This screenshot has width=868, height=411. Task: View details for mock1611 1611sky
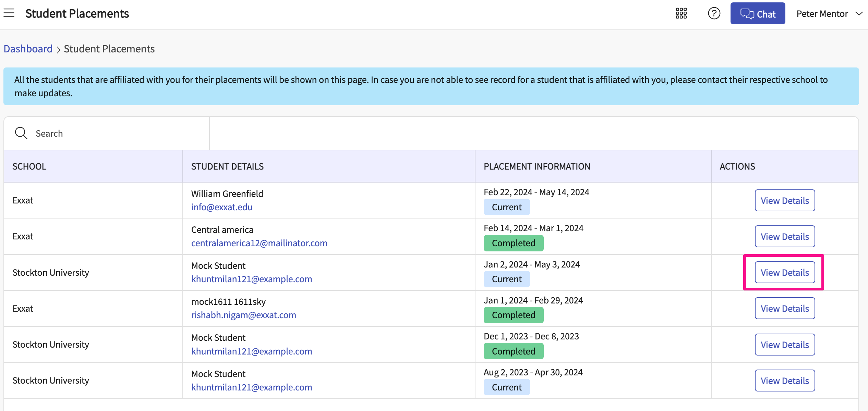tap(784, 308)
